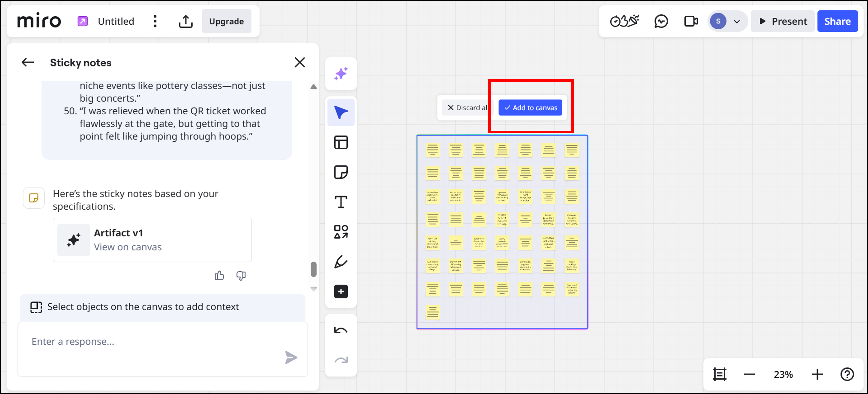Click the Enter a response field
This screenshot has height=394, width=868.
tap(163, 349)
